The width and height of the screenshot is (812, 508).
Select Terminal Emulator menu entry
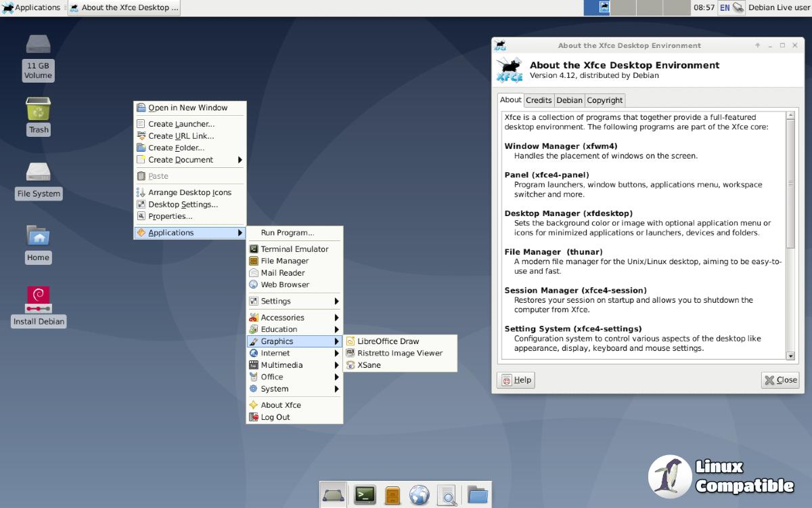click(294, 249)
